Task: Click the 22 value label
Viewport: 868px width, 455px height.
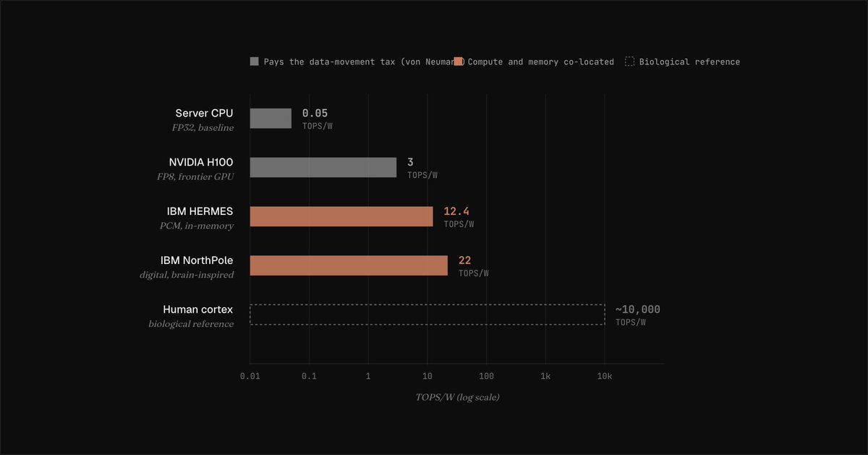Action: pos(464,260)
